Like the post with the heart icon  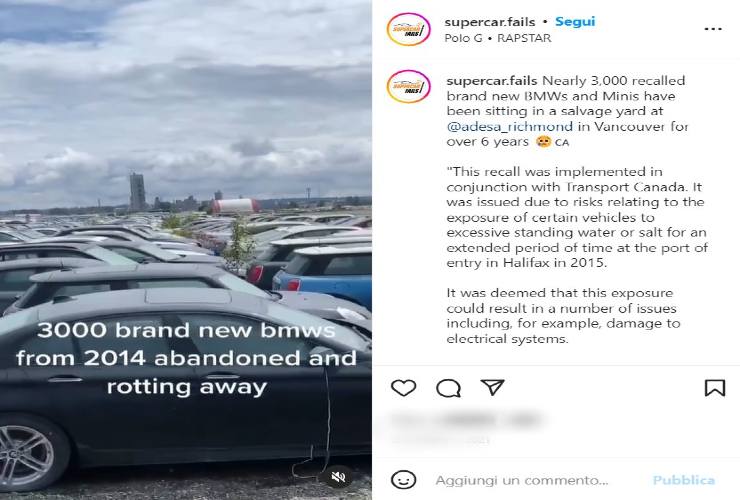coord(404,388)
